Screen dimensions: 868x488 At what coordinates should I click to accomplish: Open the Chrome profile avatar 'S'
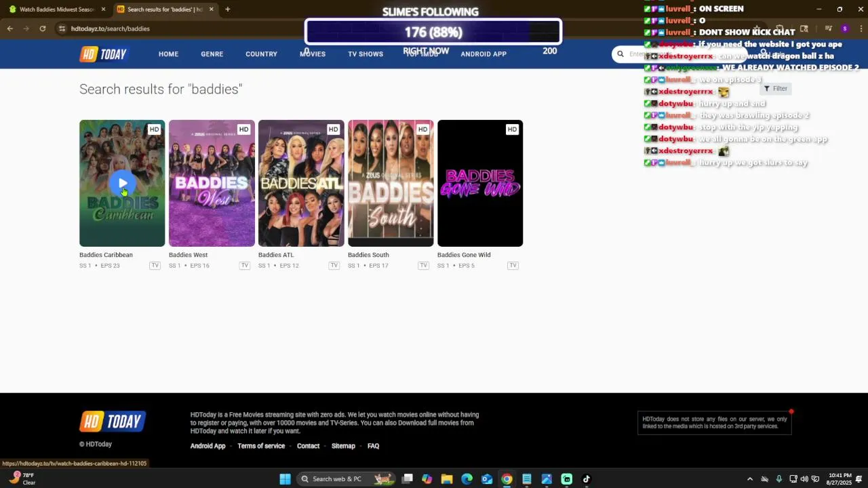pos(844,28)
